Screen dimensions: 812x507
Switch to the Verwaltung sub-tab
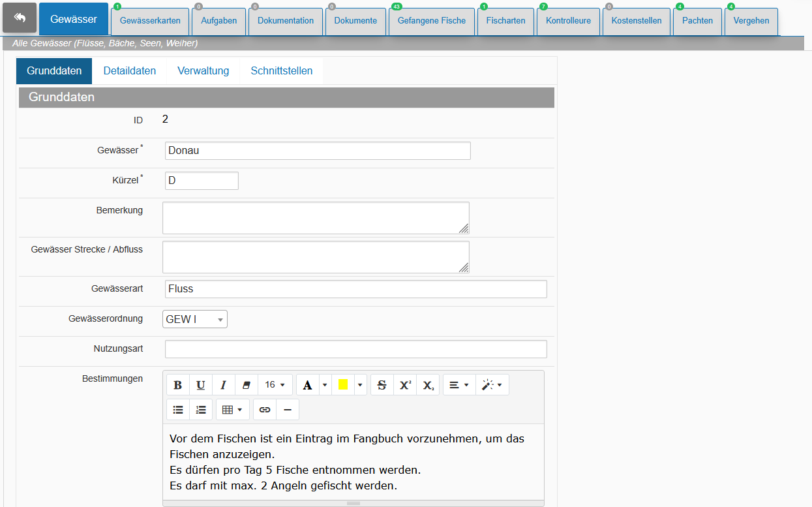203,71
